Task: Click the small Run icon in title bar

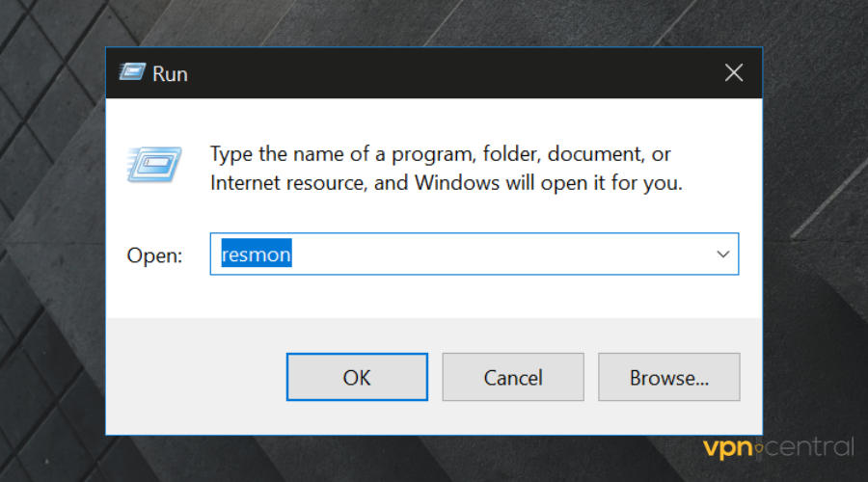Action: (x=132, y=72)
